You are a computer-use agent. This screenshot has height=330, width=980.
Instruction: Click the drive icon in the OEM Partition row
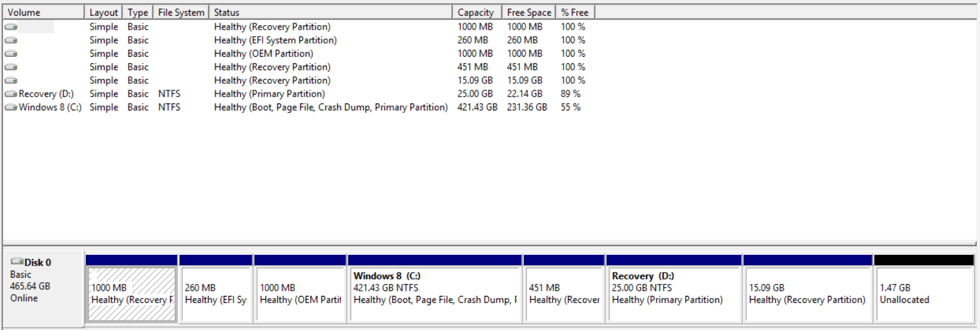click(x=11, y=54)
